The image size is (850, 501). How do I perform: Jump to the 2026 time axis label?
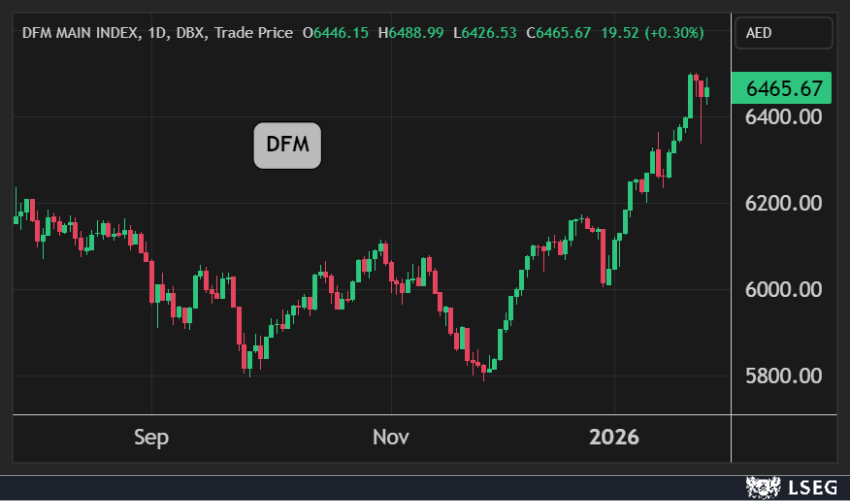click(614, 437)
